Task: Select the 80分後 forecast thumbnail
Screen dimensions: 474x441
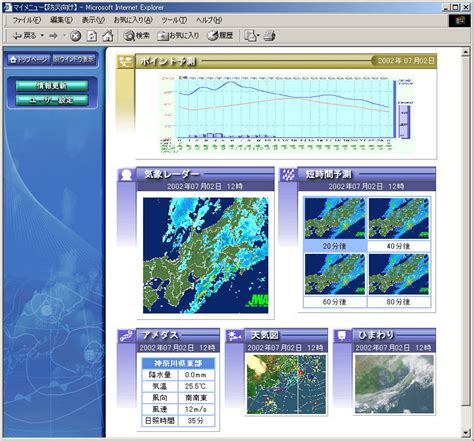Action: point(399,274)
